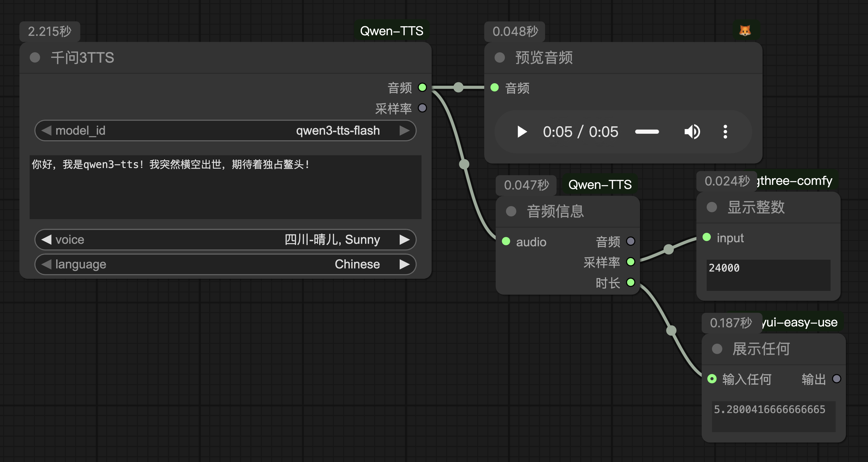The height and width of the screenshot is (462, 868).
Task: Click the link midpoint going into 显示整数
Action: 669,249
